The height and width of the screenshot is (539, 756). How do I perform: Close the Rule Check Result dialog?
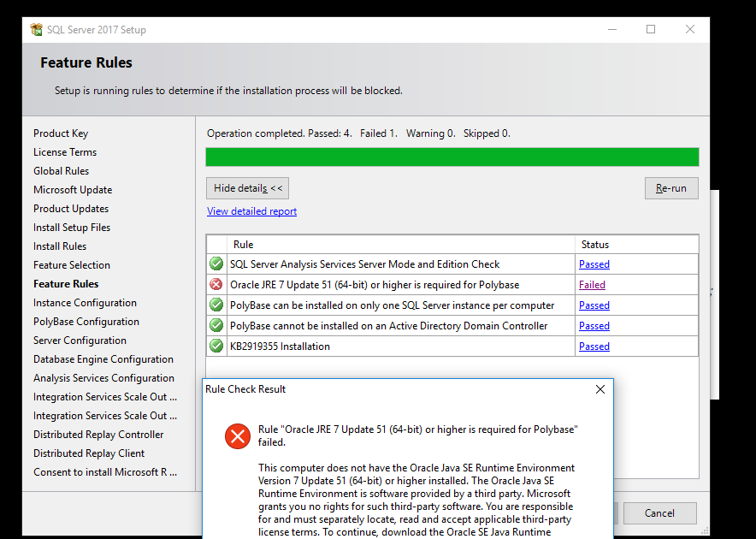[600, 389]
